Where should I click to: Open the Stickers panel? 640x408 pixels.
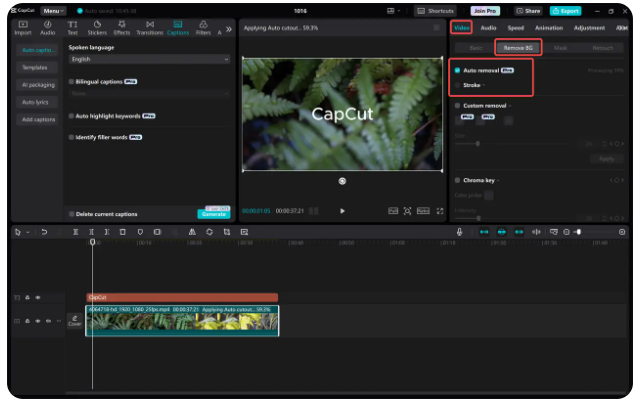[97, 26]
